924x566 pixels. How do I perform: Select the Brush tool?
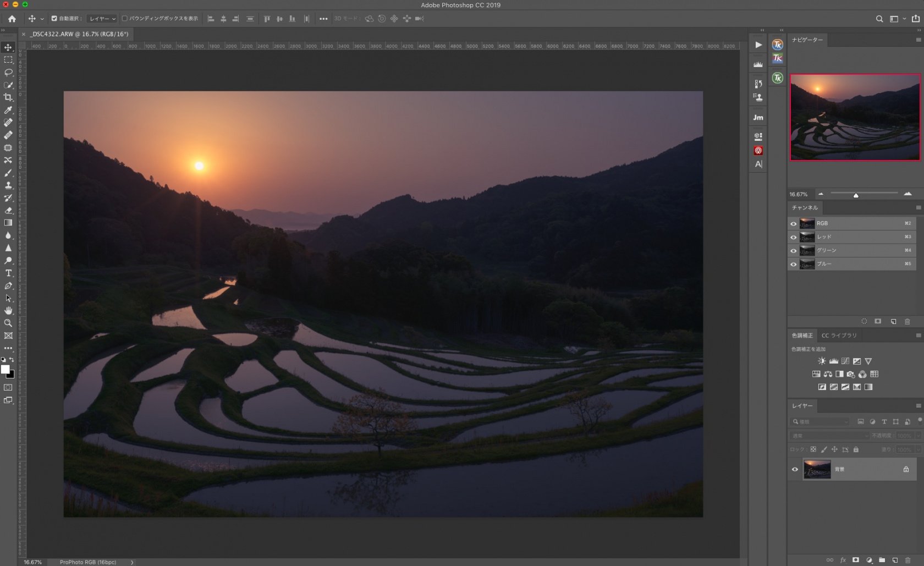[8, 173]
